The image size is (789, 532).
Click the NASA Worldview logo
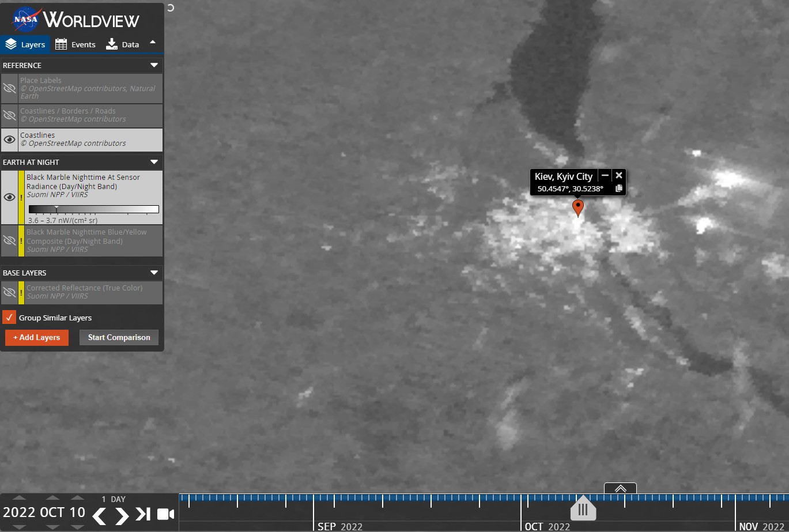[76, 20]
